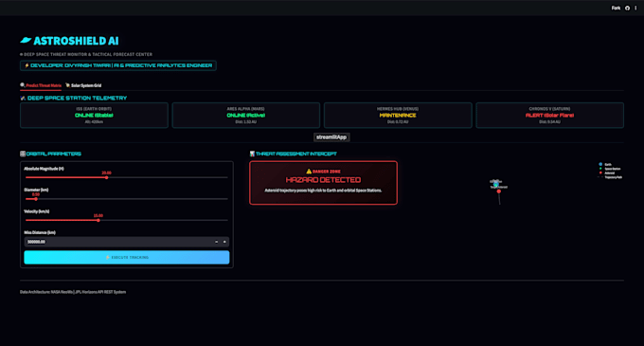Image resolution: width=644 pixels, height=346 pixels.
Task: Decrease Miss Distance with the minus button
Action: [217, 242]
